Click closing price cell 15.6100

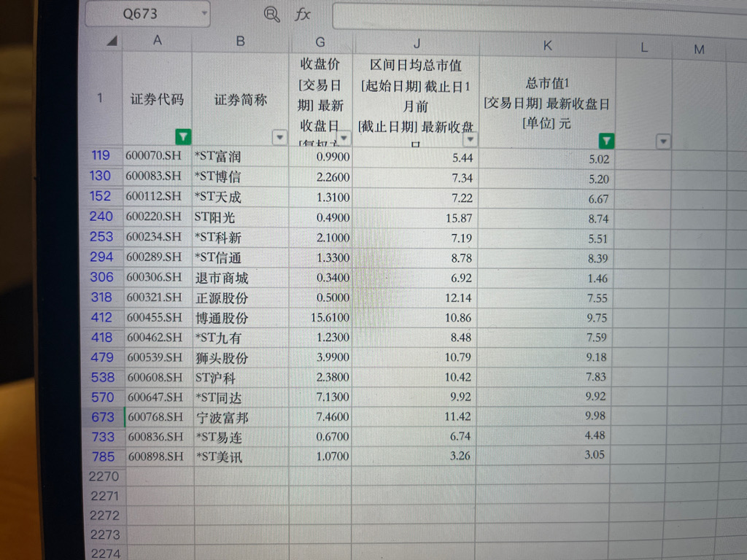(x=320, y=318)
